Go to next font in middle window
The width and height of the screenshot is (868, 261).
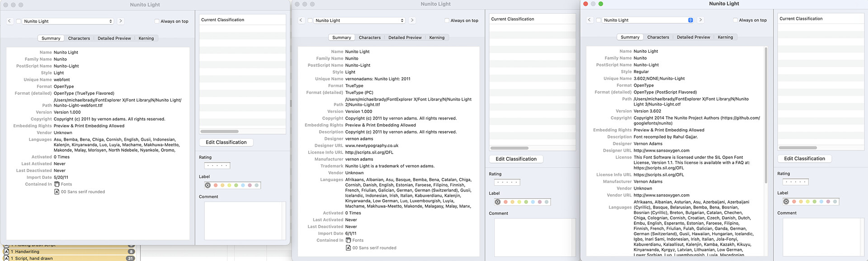[x=412, y=20]
